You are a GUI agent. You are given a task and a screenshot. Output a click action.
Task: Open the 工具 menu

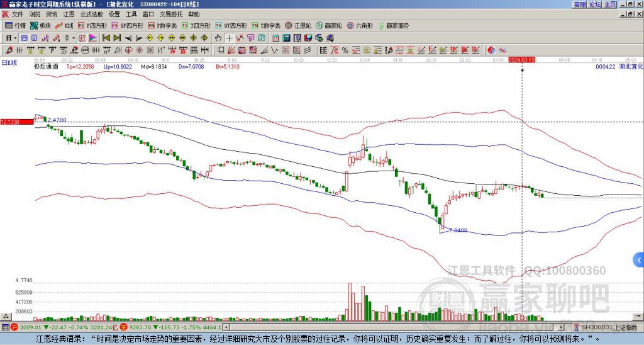coord(131,14)
